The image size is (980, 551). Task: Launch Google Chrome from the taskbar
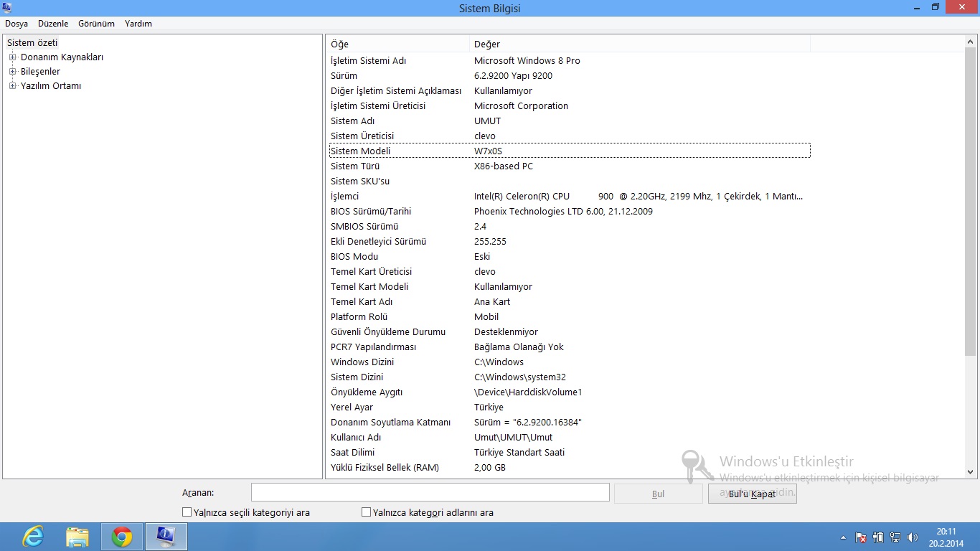(122, 537)
